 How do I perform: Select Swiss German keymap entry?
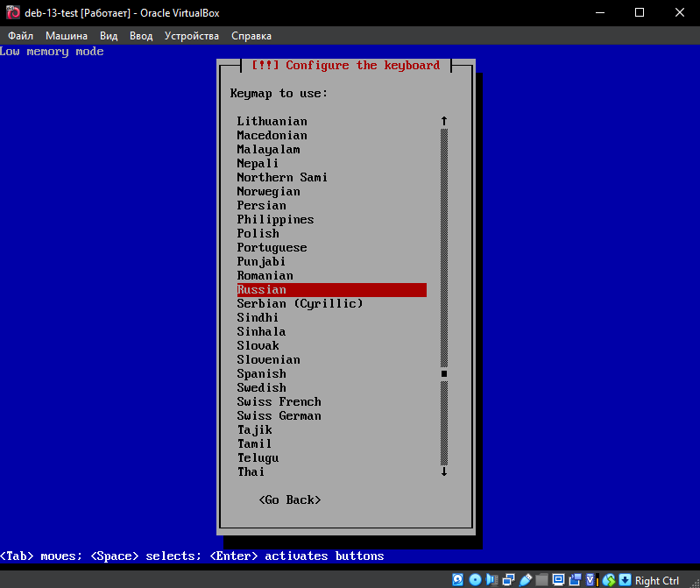point(279,416)
